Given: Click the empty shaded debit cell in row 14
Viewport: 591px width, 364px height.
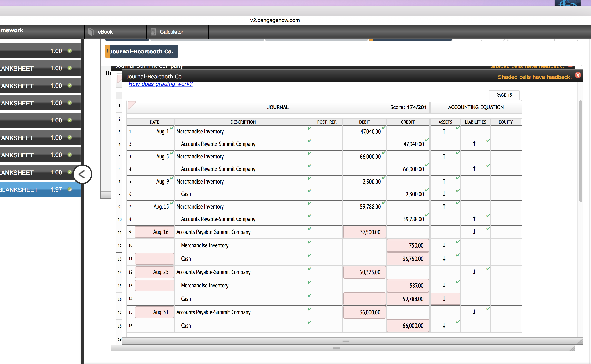Looking at the screenshot, I should 365,299.
